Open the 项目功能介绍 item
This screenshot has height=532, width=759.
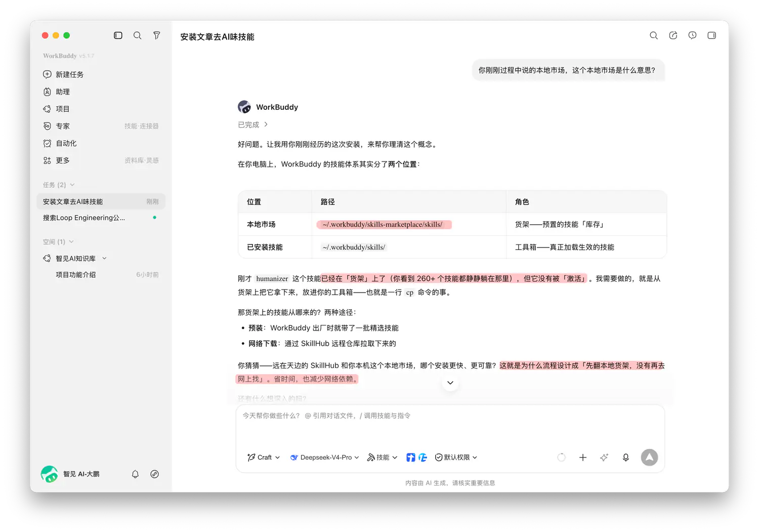point(76,274)
